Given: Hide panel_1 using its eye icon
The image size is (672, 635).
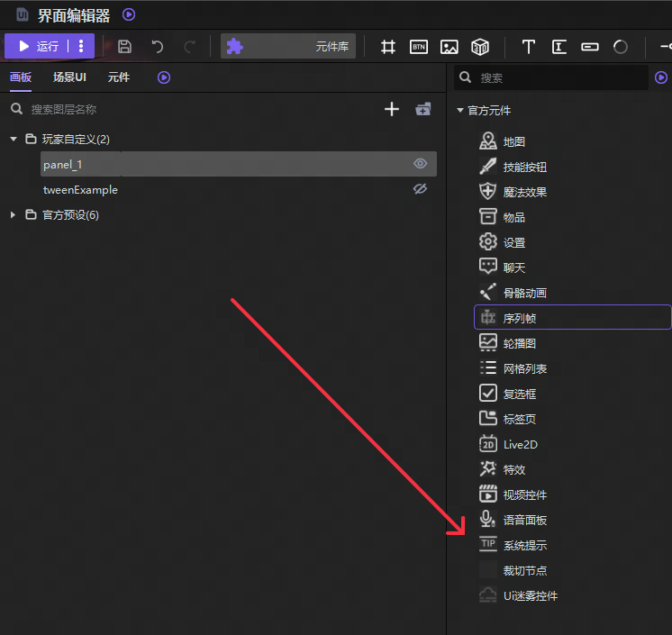Looking at the screenshot, I should click(x=420, y=164).
